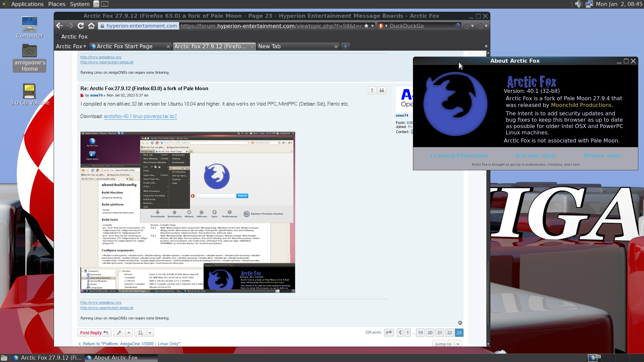Open xeno74 author link under post title
Screen dimensions: 644x362
click(96, 95)
